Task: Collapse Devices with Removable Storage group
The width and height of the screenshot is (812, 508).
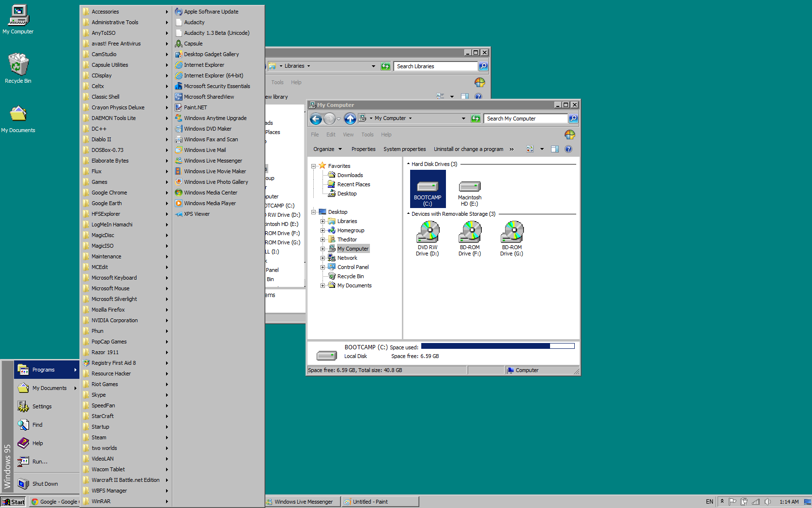Action: (x=408, y=214)
